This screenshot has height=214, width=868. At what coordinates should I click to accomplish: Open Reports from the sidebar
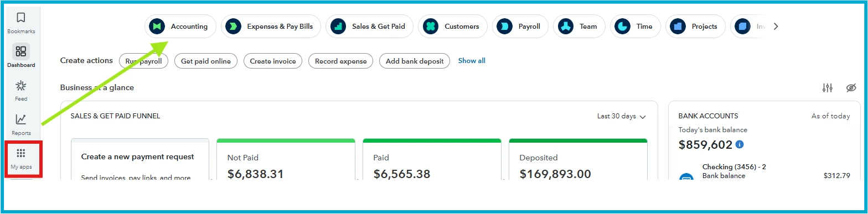point(21,124)
